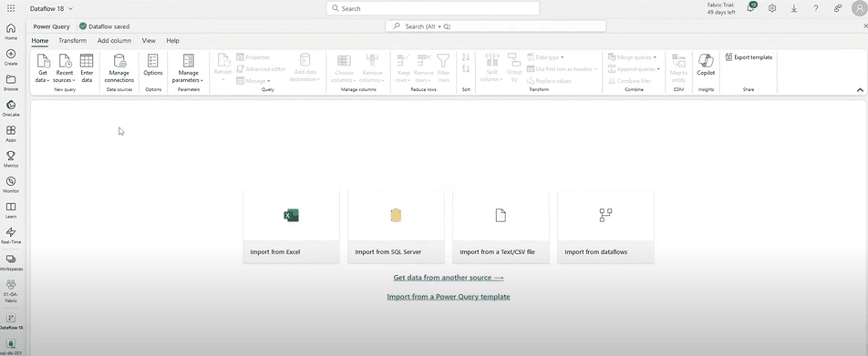Viewport: 868px width, 356px height.
Task: Click Import from a Text/CSV file
Action: (x=501, y=227)
